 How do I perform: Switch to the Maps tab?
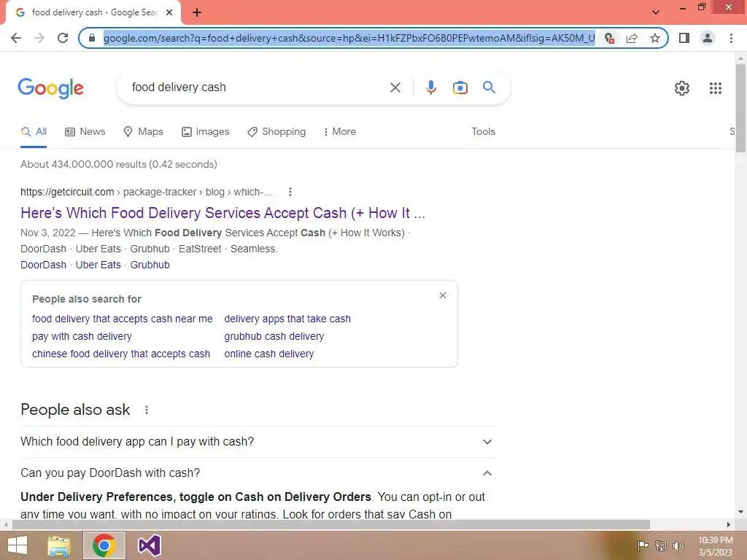(x=144, y=132)
